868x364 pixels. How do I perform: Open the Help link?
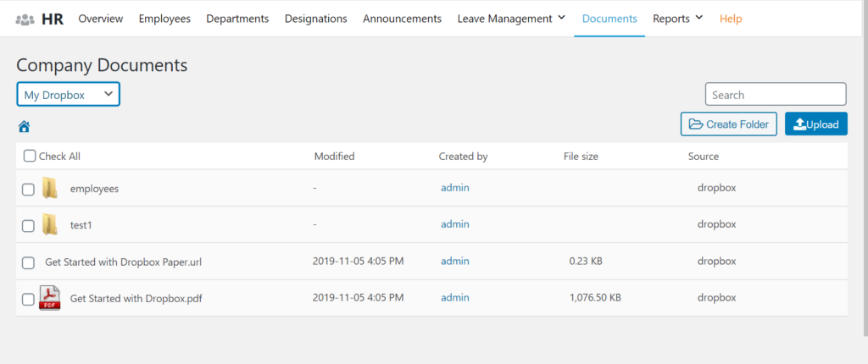tap(731, 19)
